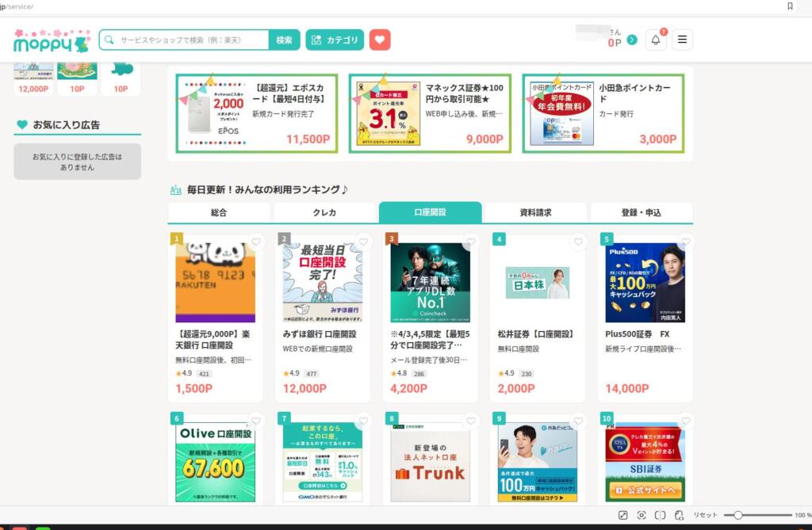This screenshot has width=812, height=530.
Task: Favorite the 松井証券 ad with heart
Action: click(x=578, y=241)
